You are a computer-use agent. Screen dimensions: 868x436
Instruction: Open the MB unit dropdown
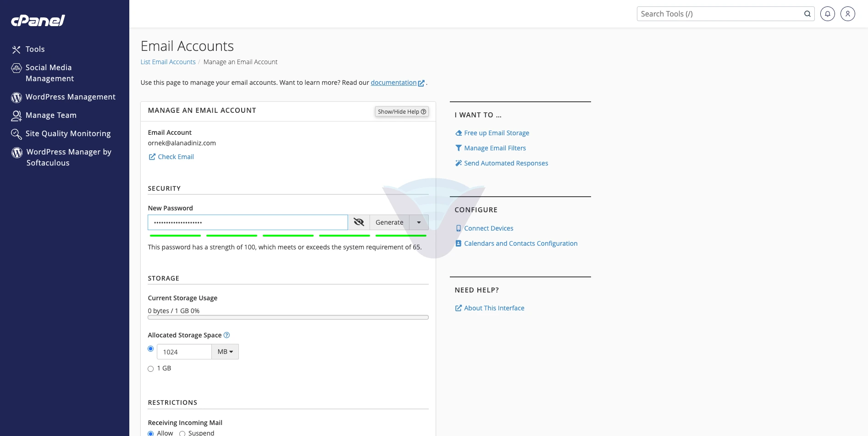[225, 352]
